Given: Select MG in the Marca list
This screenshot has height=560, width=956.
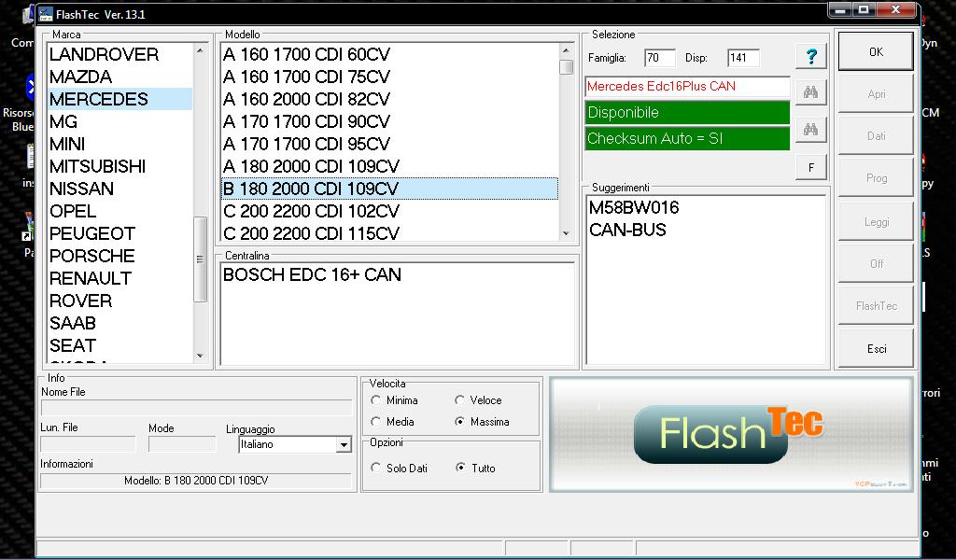Looking at the screenshot, I should point(120,121).
